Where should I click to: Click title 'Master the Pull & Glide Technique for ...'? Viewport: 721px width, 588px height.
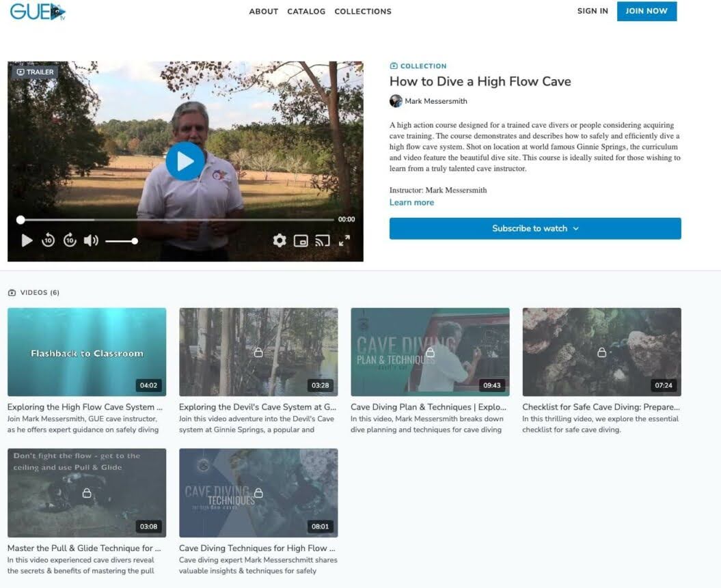84,548
